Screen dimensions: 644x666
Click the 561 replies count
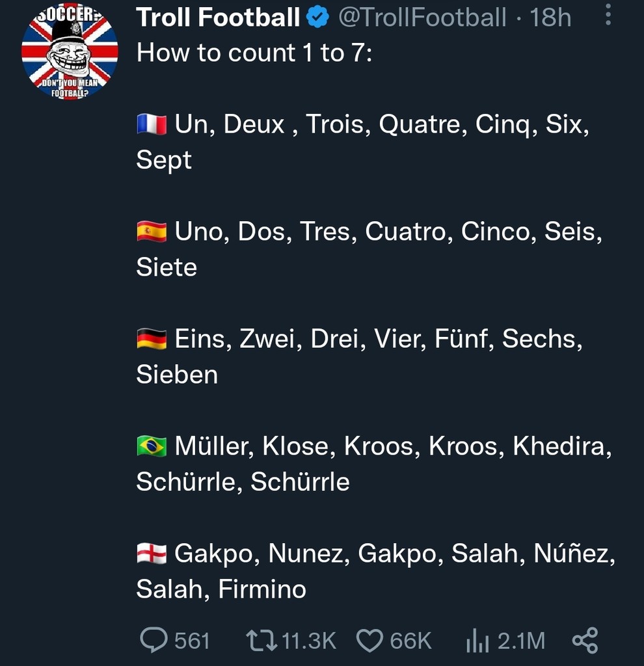[x=193, y=641]
